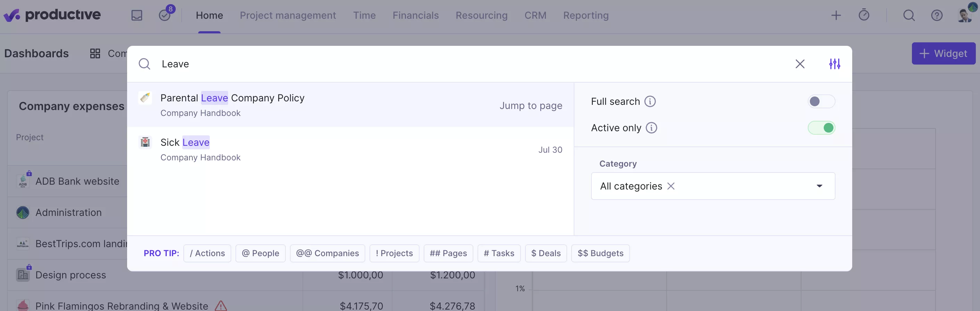
Task: Select the / Actions pro tip chip
Action: tap(207, 253)
